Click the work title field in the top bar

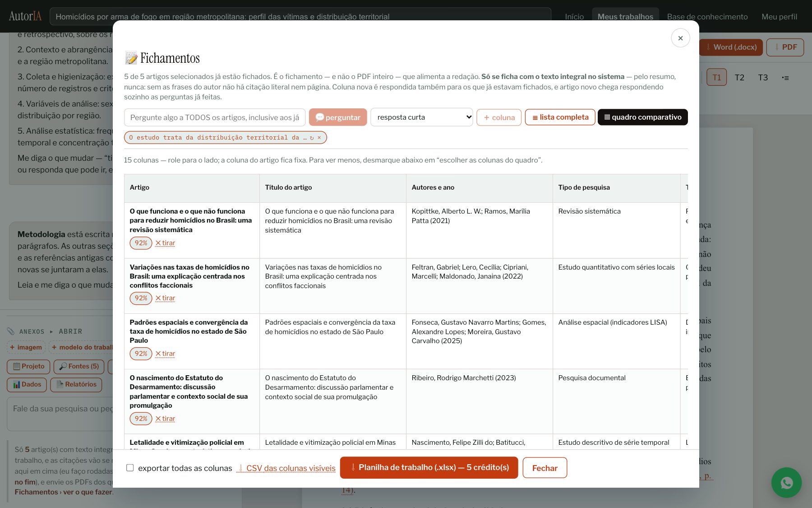coord(300,17)
